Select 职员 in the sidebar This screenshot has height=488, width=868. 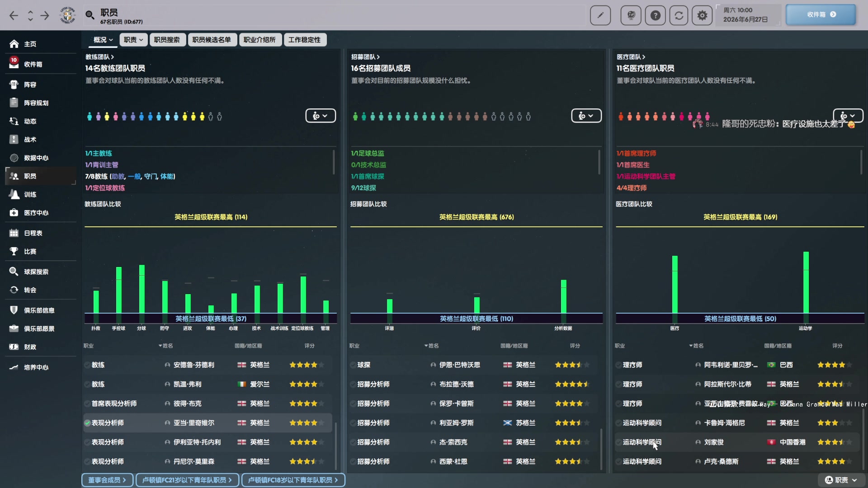coord(41,176)
